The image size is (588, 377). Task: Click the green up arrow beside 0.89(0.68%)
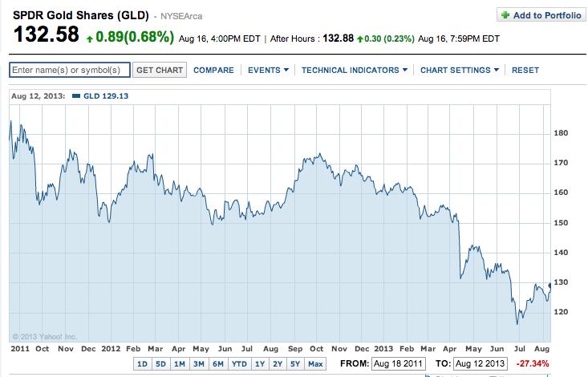[90, 39]
